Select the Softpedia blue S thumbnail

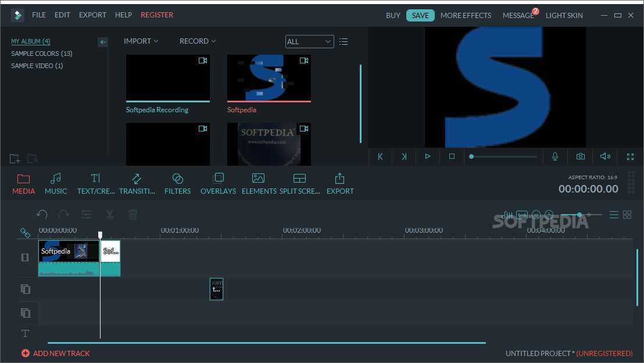pyautogui.click(x=269, y=78)
